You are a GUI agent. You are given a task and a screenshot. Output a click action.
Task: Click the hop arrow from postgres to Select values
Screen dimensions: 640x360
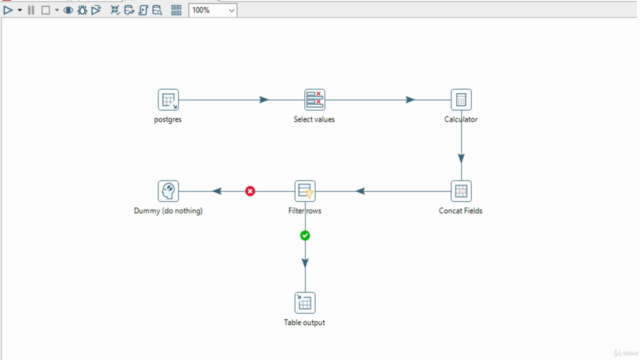264,100
